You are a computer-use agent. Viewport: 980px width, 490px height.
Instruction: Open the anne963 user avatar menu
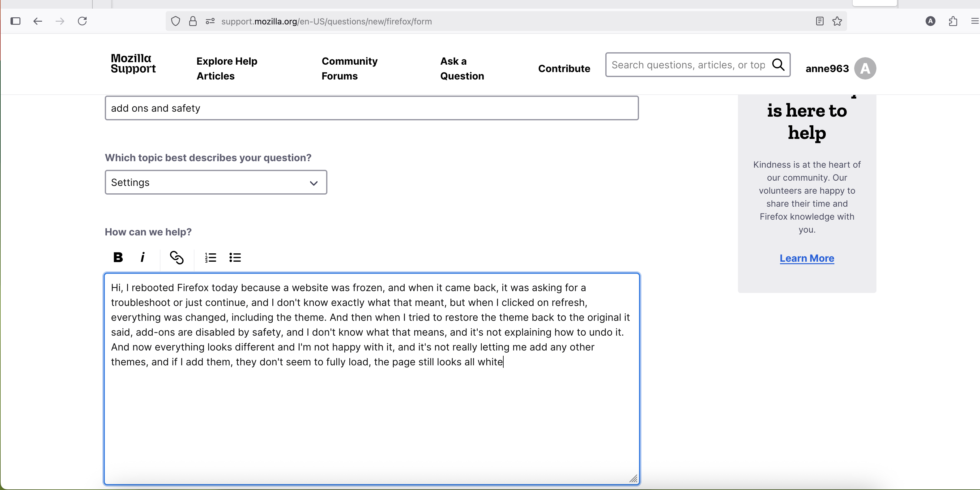(865, 69)
